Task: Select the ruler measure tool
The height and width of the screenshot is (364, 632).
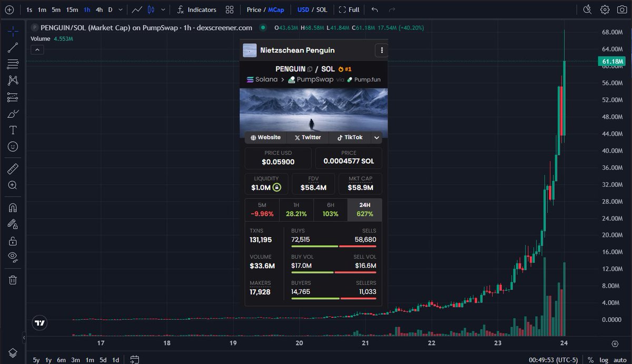Action: (x=13, y=169)
